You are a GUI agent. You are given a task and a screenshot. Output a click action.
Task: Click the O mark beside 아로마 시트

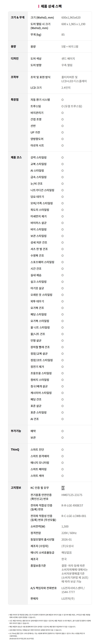tap(62, 145)
